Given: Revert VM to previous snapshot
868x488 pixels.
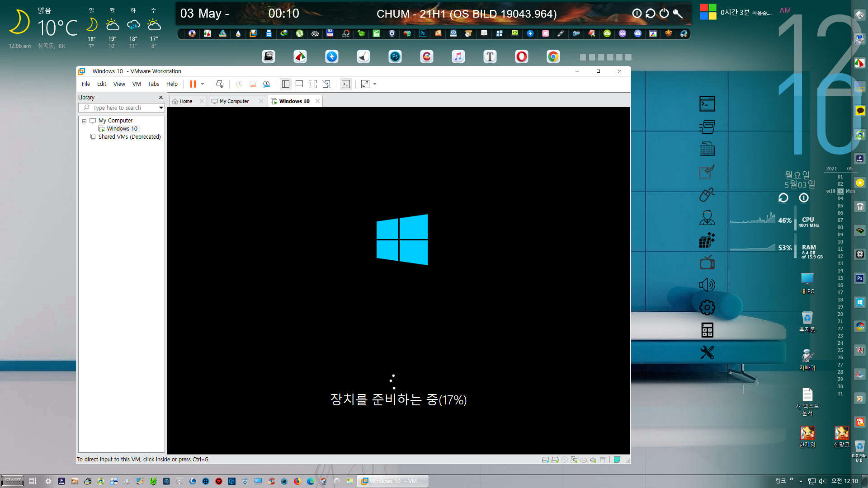Looking at the screenshot, I should coord(253,84).
